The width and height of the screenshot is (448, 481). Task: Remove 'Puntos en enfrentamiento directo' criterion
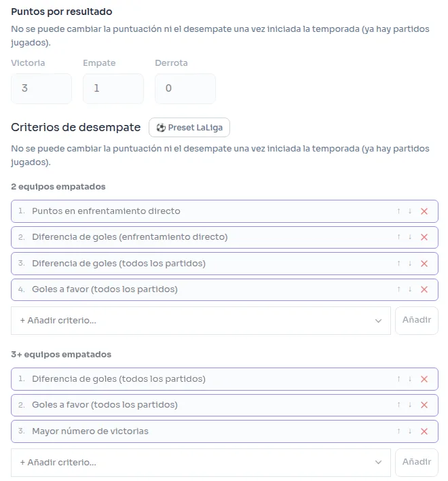pyautogui.click(x=424, y=211)
